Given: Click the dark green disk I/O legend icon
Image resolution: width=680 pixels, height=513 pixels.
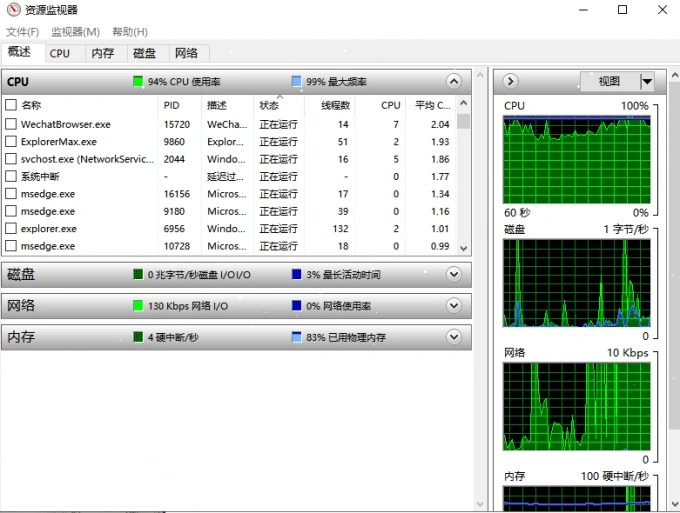Looking at the screenshot, I should pyautogui.click(x=138, y=274).
